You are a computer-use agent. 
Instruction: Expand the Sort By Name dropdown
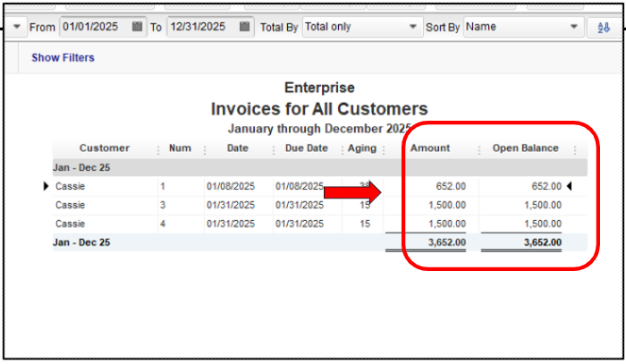[574, 27]
